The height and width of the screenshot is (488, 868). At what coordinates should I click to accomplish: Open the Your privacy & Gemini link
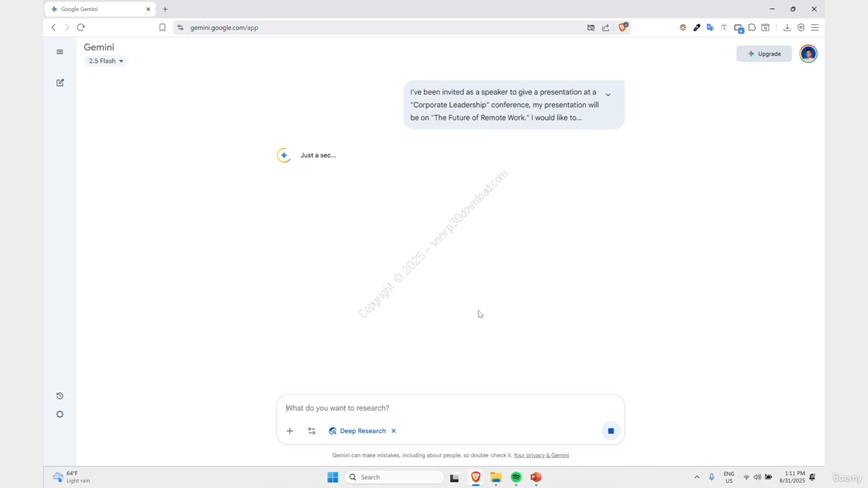click(540, 455)
